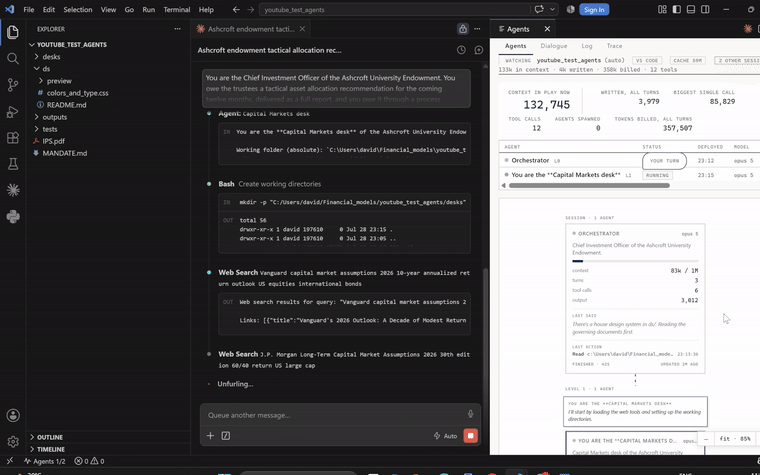Viewport: 760px width, 475px height.
Task: Add an attachment with the plus icon
Action: tap(210, 436)
